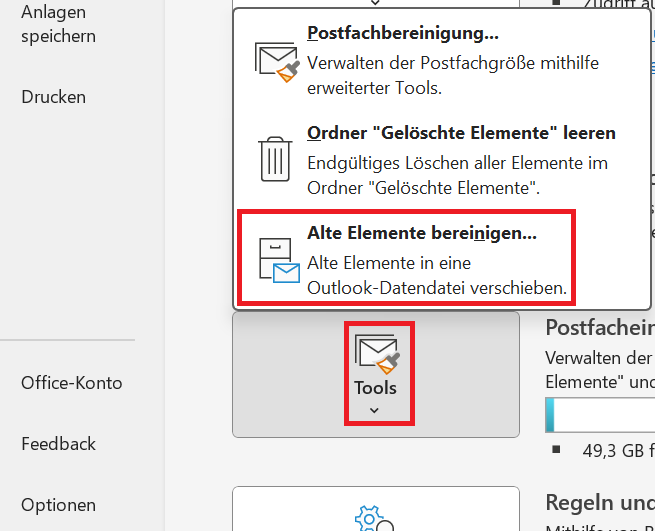
Task: Open Drucken in the sidebar
Action: pos(53,97)
